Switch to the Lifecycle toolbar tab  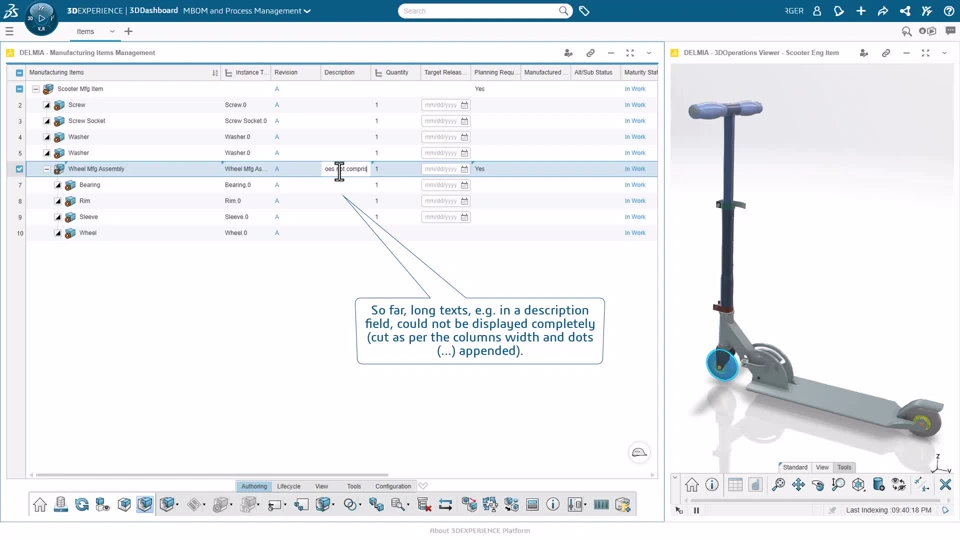pos(288,486)
